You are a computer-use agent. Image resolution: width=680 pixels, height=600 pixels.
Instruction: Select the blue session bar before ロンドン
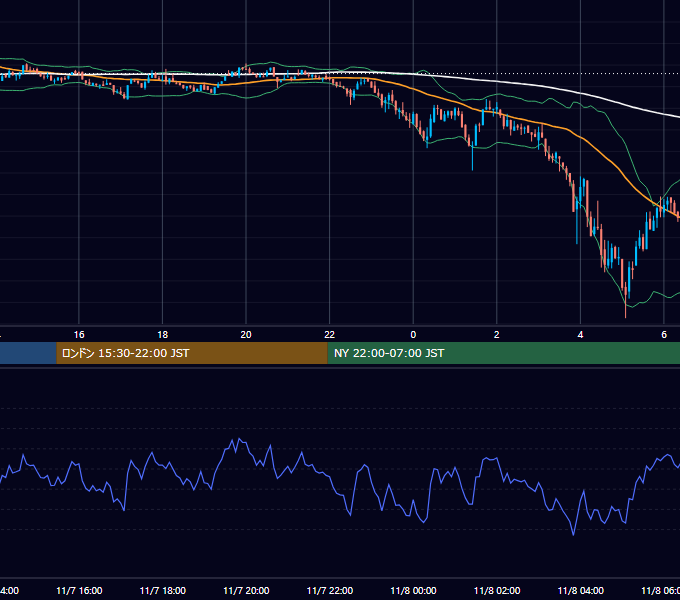coord(28,353)
